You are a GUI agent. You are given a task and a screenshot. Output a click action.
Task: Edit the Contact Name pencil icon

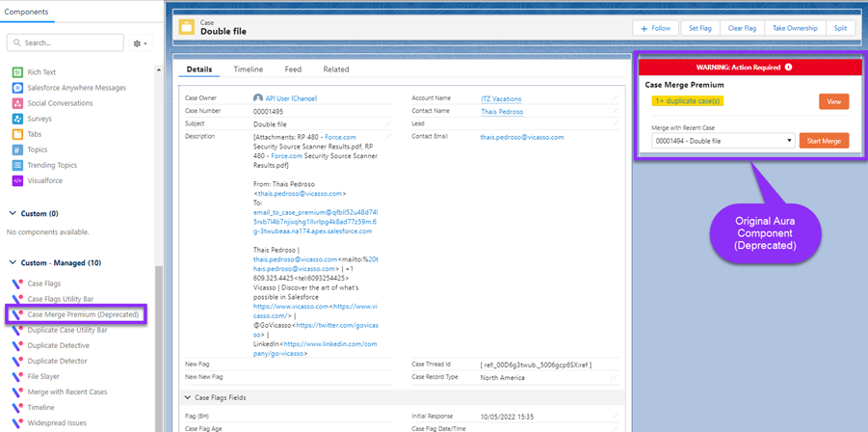coord(615,111)
